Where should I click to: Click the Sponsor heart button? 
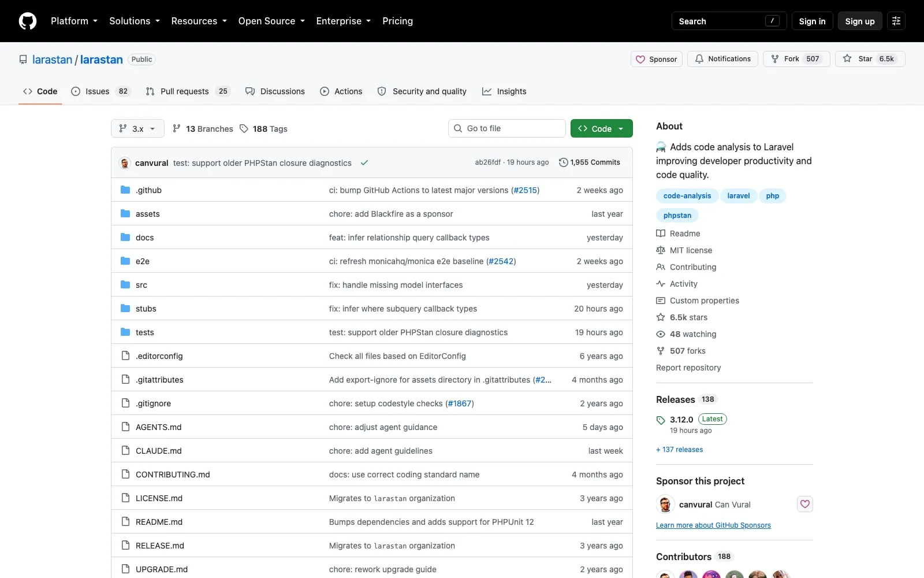(657, 59)
